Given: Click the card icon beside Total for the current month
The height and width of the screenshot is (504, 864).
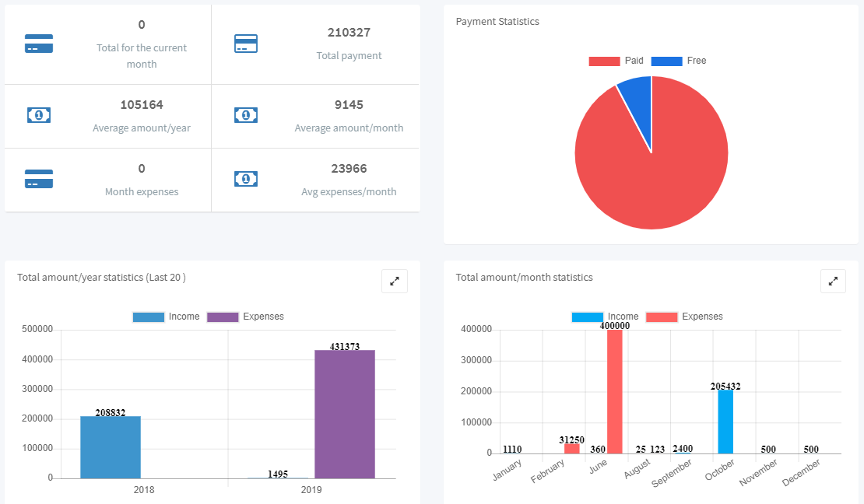Looking at the screenshot, I should coord(39,44).
